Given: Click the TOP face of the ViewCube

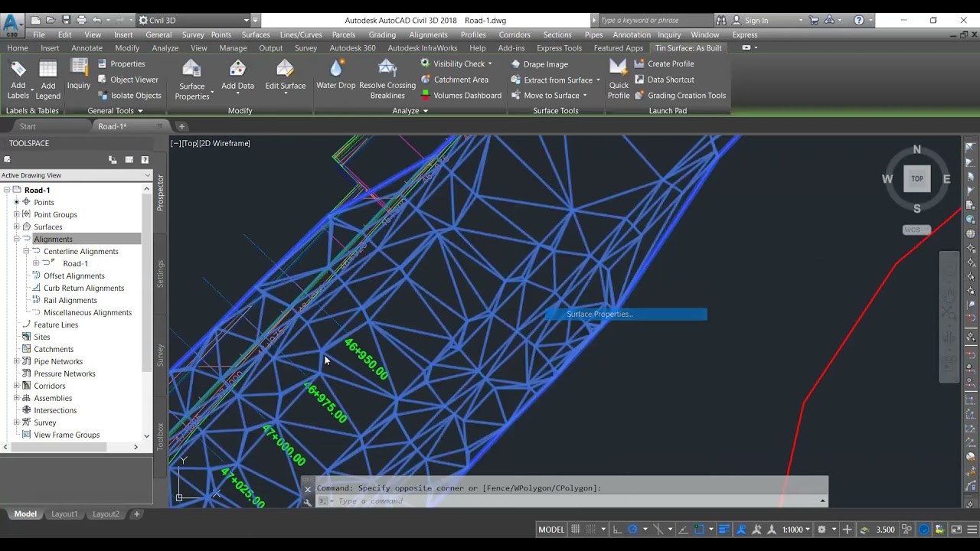Looking at the screenshot, I should (917, 178).
